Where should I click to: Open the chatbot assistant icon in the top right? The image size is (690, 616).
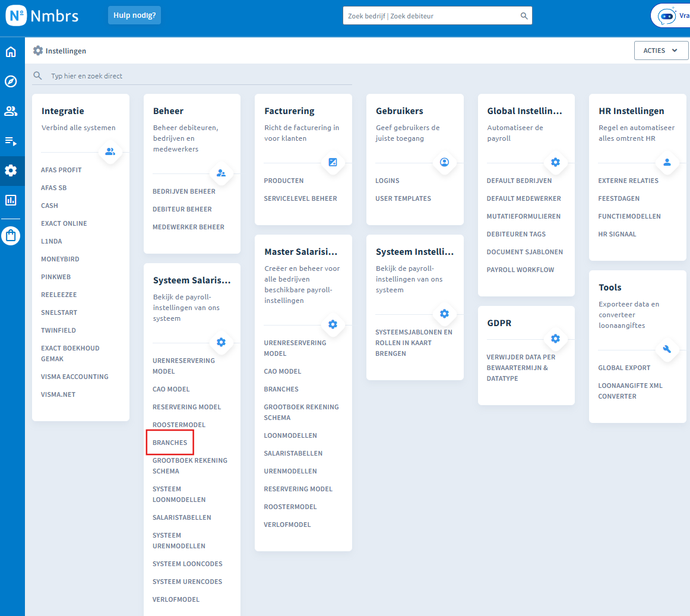point(667,16)
